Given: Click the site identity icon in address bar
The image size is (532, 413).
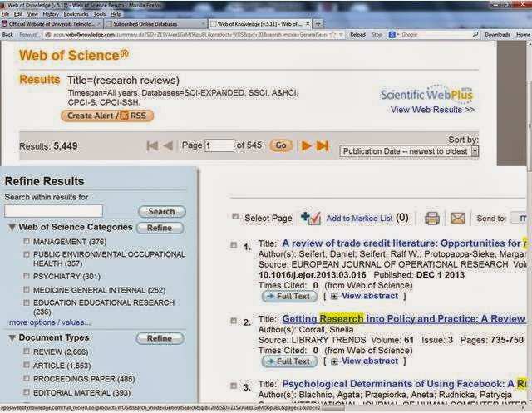Looking at the screenshot, I should [48, 35].
